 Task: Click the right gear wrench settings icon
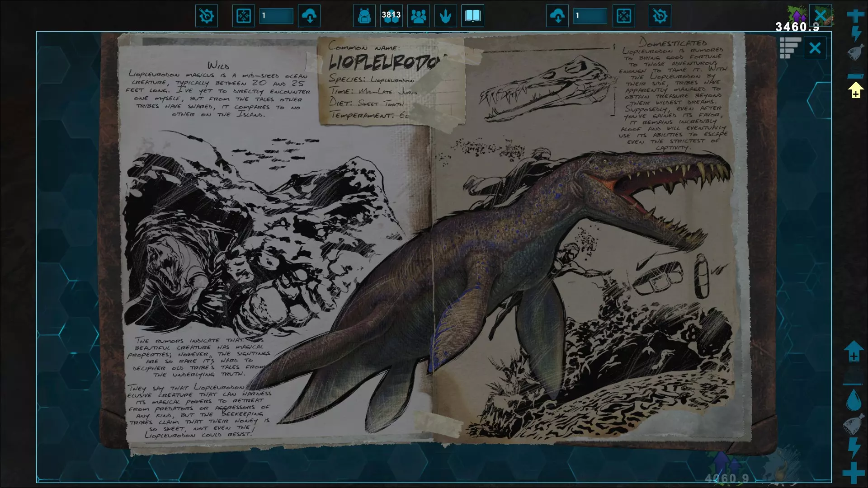click(660, 16)
